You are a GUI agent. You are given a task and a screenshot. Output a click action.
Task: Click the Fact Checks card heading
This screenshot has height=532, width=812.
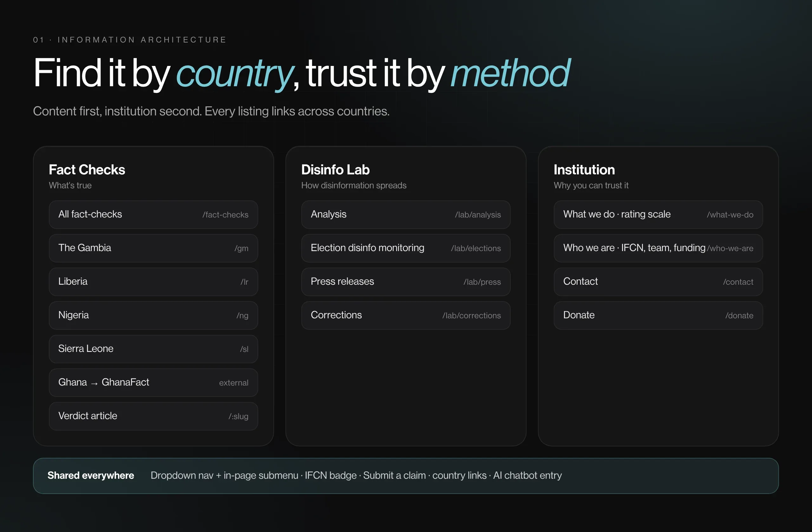click(87, 170)
